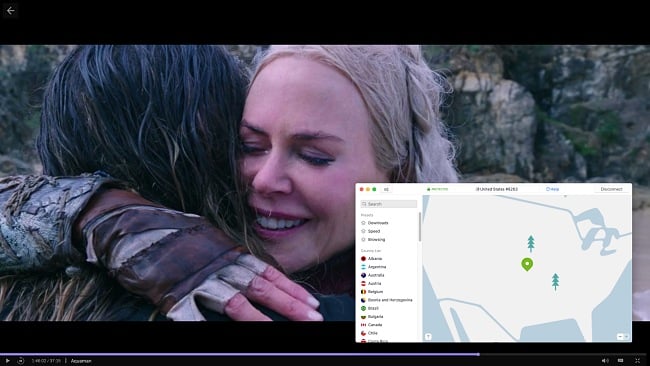Connect to Belgium in country list
The width and height of the screenshot is (650, 366).
[375, 292]
